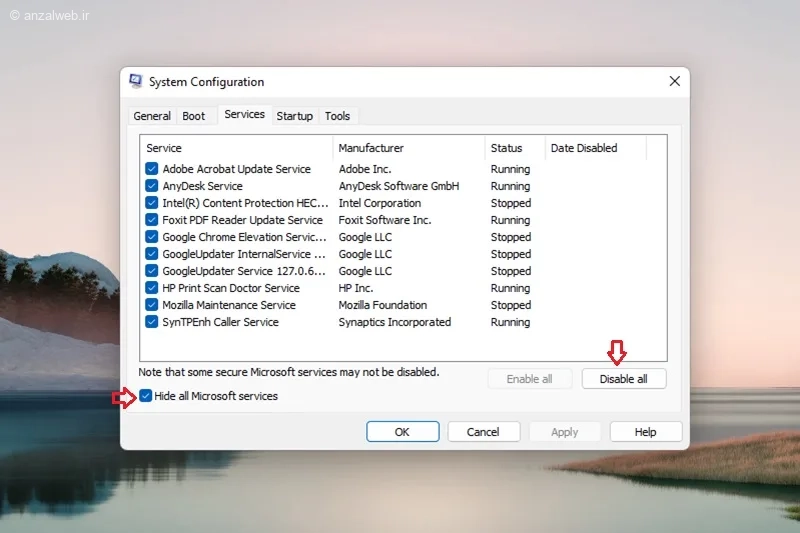Select the Google Chrome Elevation Service row
This screenshot has height=533, width=800.
pyautogui.click(x=244, y=237)
